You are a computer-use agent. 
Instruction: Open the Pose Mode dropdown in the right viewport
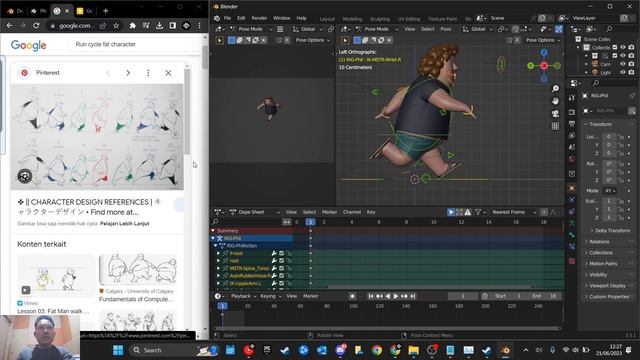[x=376, y=29]
